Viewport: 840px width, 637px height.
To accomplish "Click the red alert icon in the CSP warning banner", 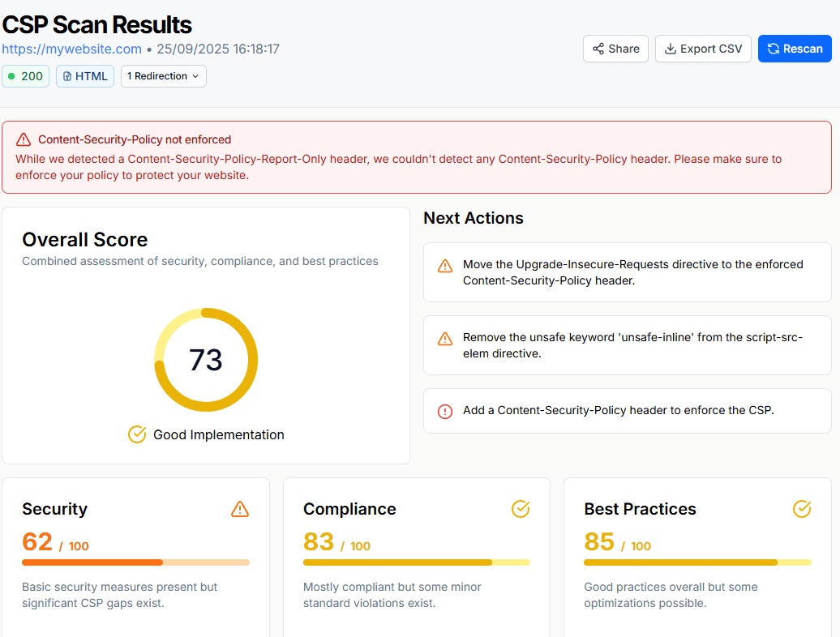I will click(x=23, y=139).
